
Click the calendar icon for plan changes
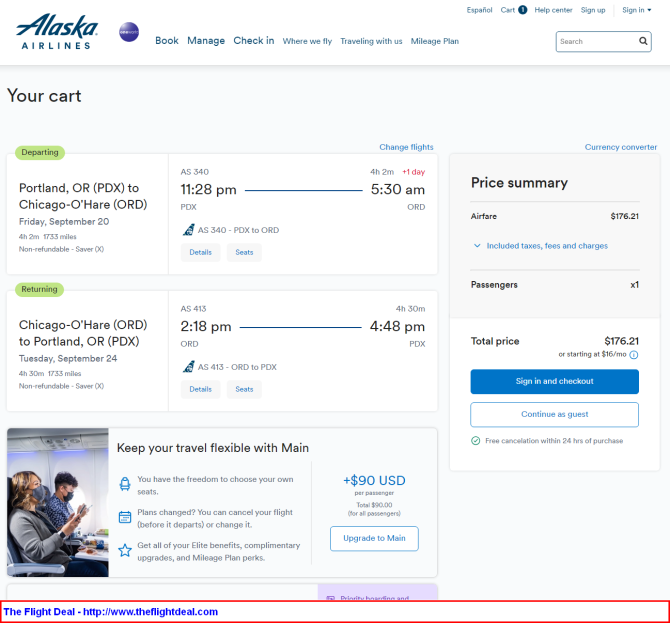pyautogui.click(x=125, y=517)
